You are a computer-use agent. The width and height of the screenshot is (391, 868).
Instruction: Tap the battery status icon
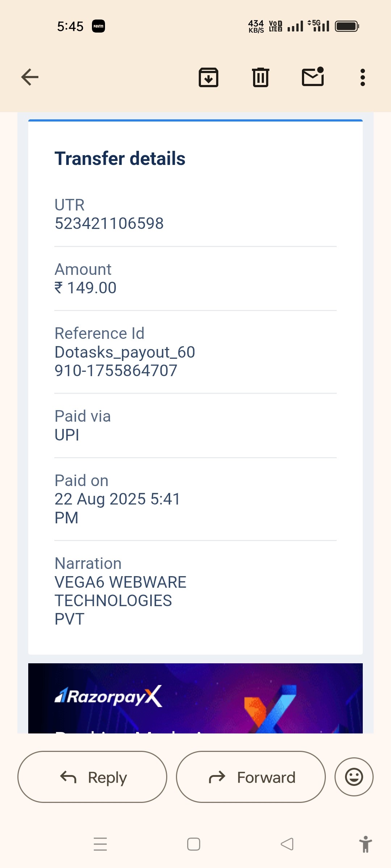click(x=347, y=26)
